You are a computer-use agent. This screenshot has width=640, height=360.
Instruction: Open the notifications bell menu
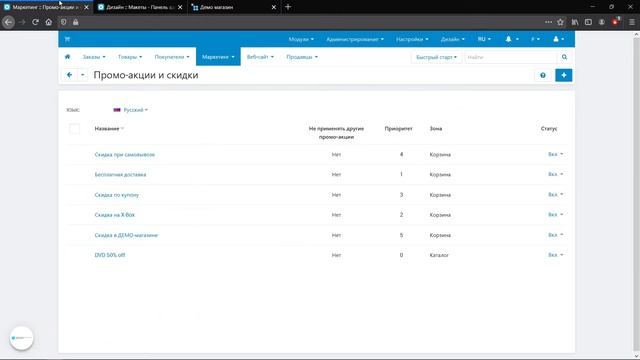512,39
